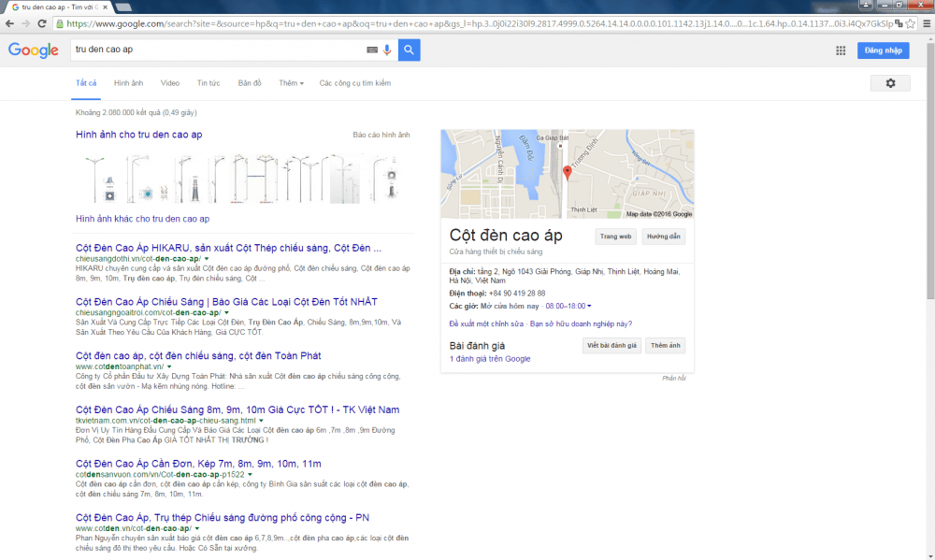
Task: Expand the opening hours 08:00–18:00 dropdown
Action: (568, 306)
